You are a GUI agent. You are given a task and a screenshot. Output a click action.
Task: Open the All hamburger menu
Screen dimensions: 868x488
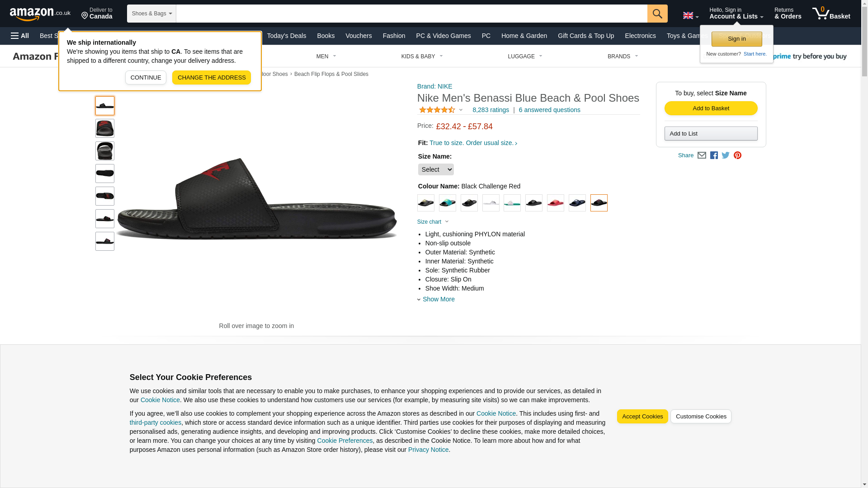pos(20,36)
